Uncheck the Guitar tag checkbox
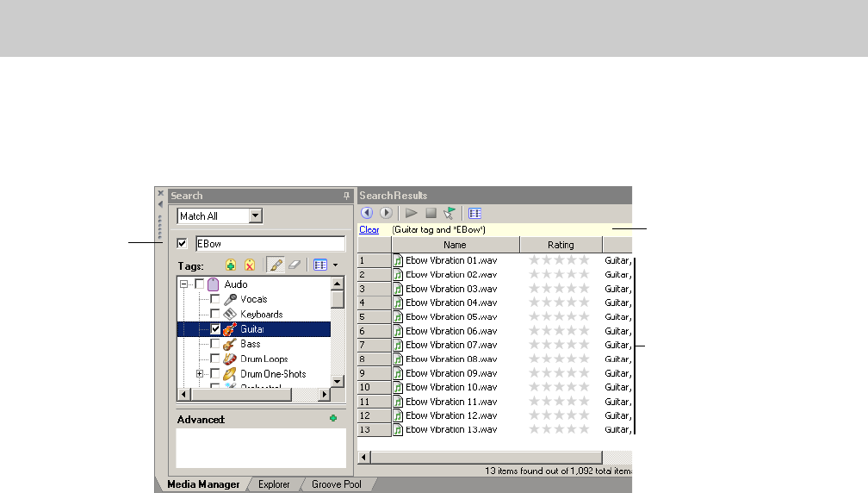Image resolution: width=868 pixels, height=493 pixels. [x=215, y=329]
